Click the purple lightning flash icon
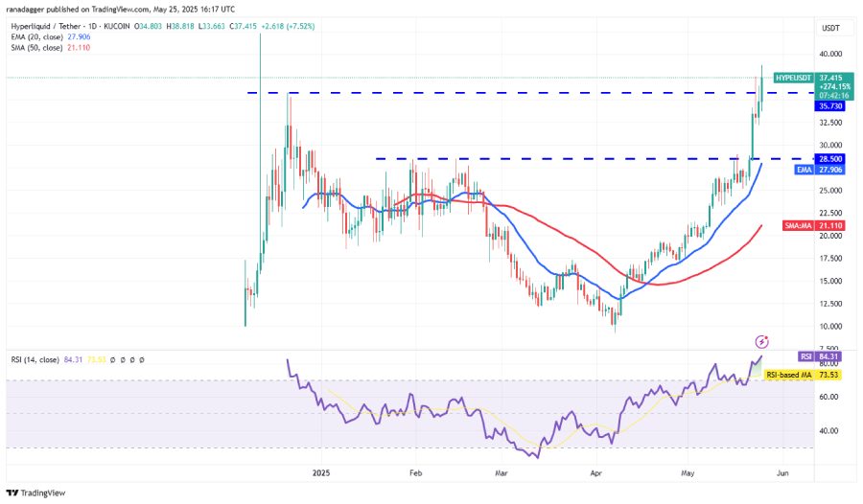This screenshot has height=504, width=863. click(x=761, y=342)
